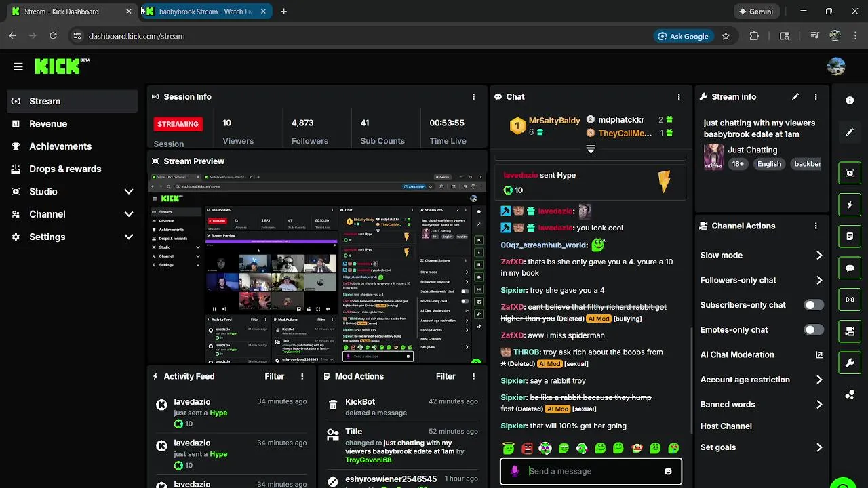Expand the chat leaderboard with the down arrow
This screenshot has width=868, height=488.
[591, 149]
